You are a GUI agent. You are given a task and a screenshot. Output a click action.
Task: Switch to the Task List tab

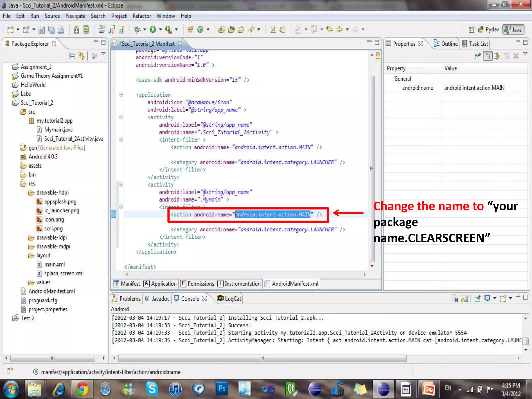[x=475, y=44]
